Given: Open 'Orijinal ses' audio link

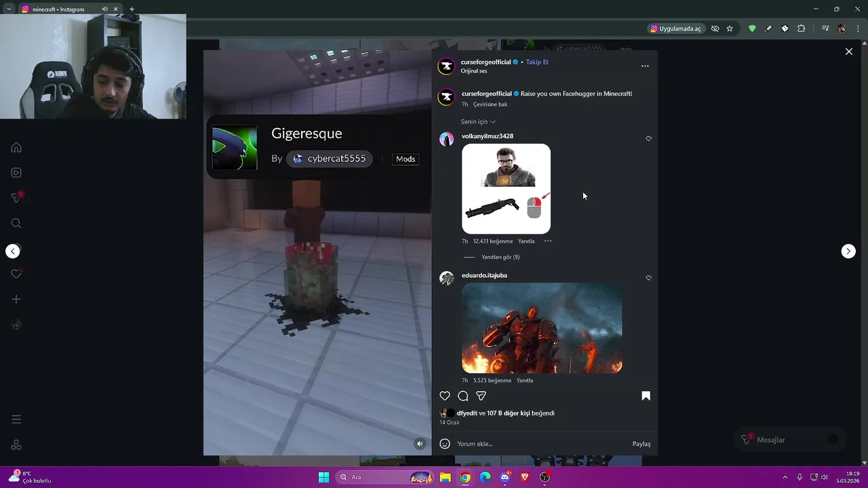Looking at the screenshot, I should tap(474, 71).
